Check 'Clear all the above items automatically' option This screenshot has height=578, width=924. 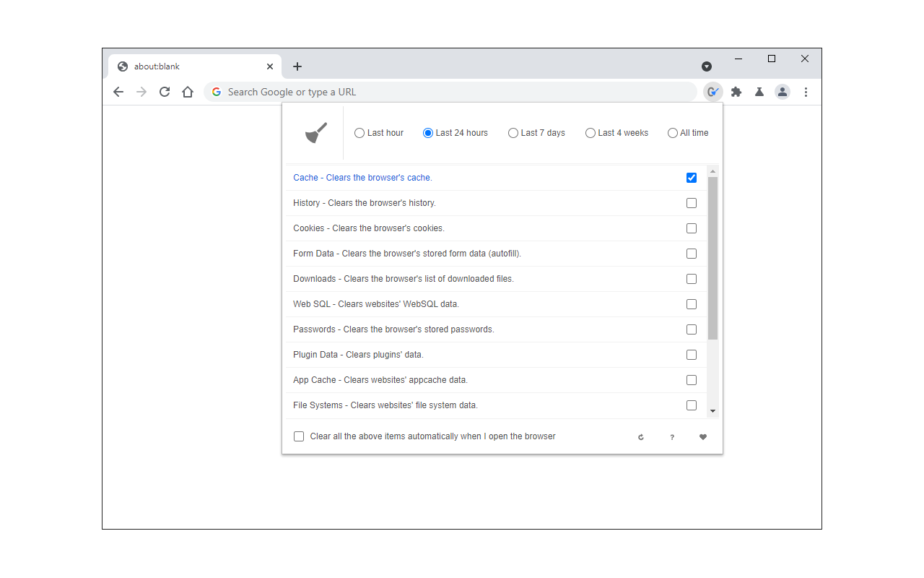[299, 436]
